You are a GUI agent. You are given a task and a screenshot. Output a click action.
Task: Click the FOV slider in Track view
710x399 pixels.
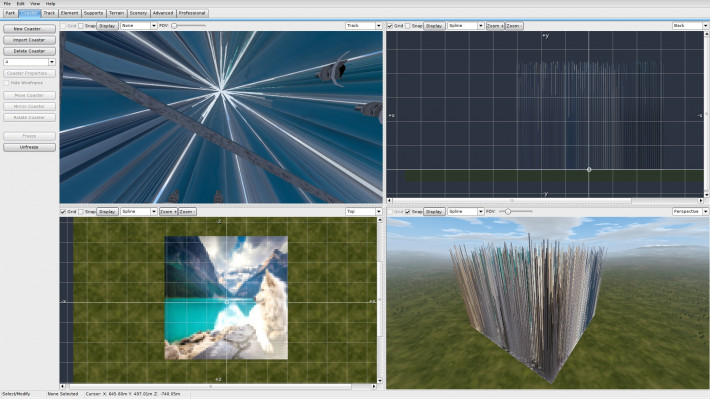[188, 26]
